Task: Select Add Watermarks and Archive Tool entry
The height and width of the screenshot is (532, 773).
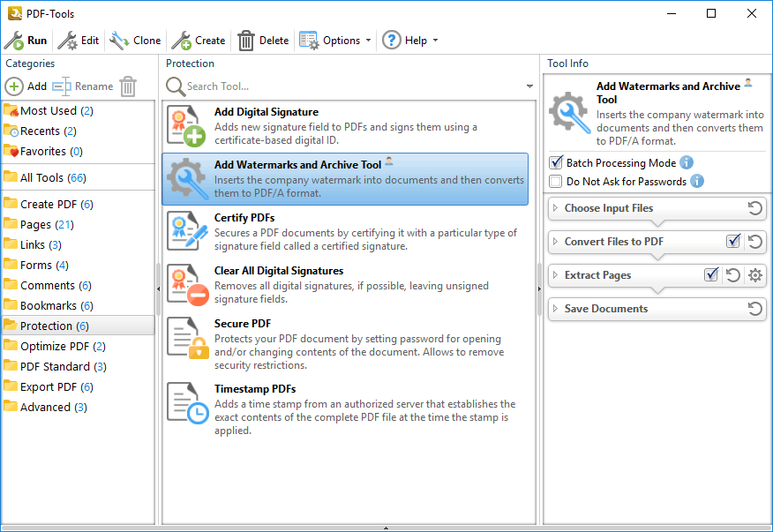Action: [x=345, y=179]
